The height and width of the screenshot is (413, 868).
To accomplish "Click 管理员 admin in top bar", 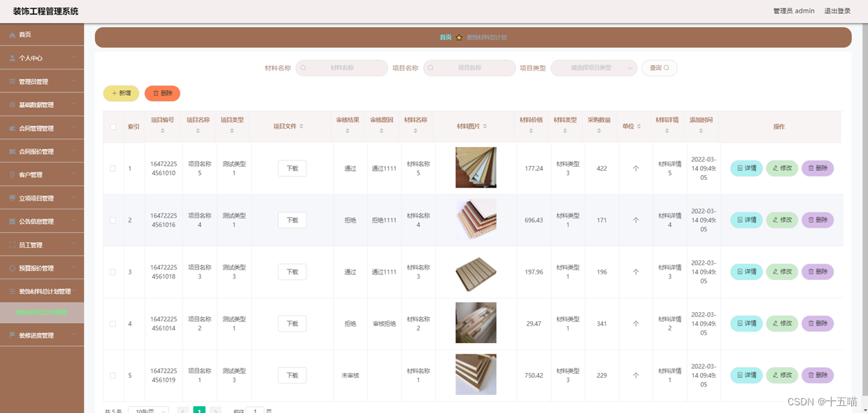I will [794, 10].
